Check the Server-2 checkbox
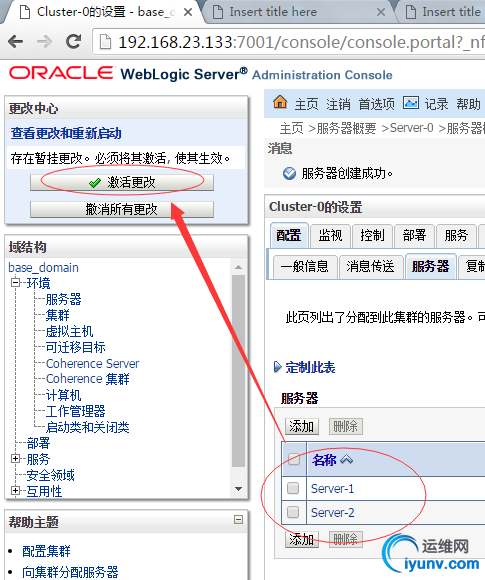 point(293,512)
